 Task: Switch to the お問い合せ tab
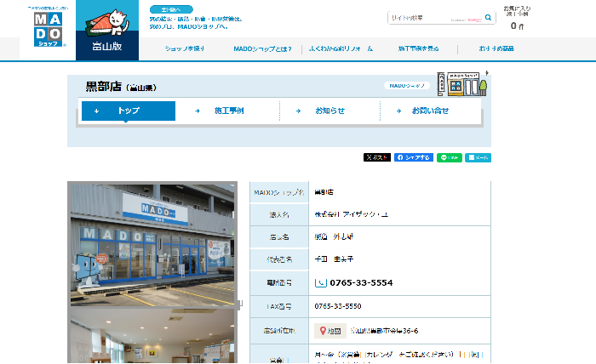click(x=430, y=111)
